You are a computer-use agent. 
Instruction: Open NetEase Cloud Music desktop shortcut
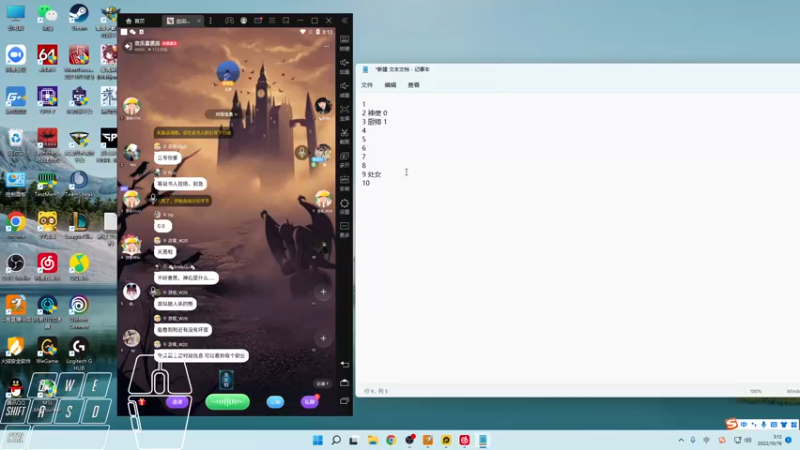(47, 267)
